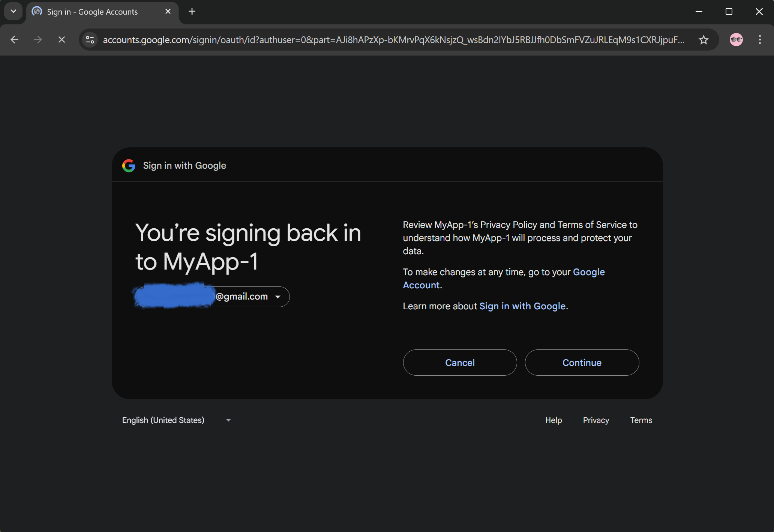The height and width of the screenshot is (532, 774).
Task: Expand the English (United States) language selector
Action: 176,420
